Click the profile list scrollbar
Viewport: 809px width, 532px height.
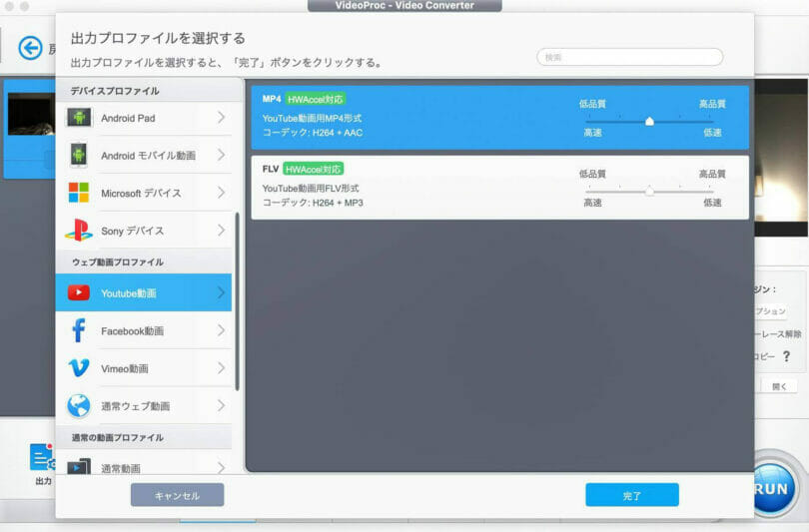click(x=237, y=301)
